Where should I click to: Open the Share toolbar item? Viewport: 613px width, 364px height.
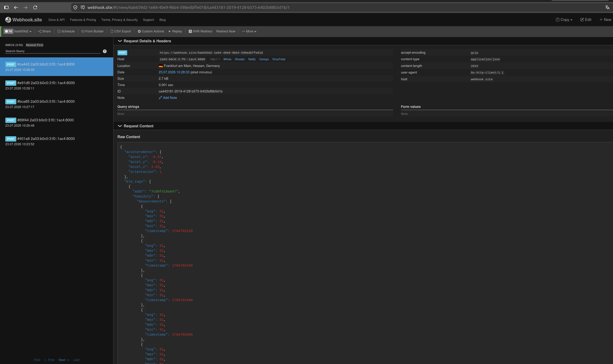click(44, 31)
